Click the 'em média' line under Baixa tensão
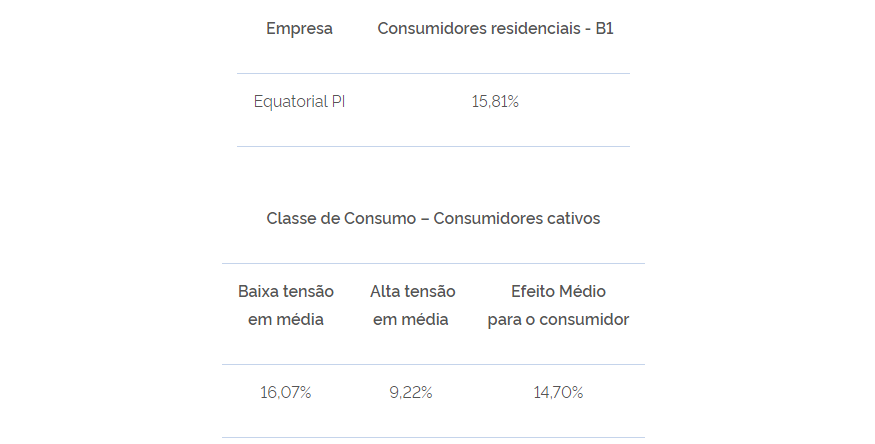The image size is (875, 444). click(286, 319)
